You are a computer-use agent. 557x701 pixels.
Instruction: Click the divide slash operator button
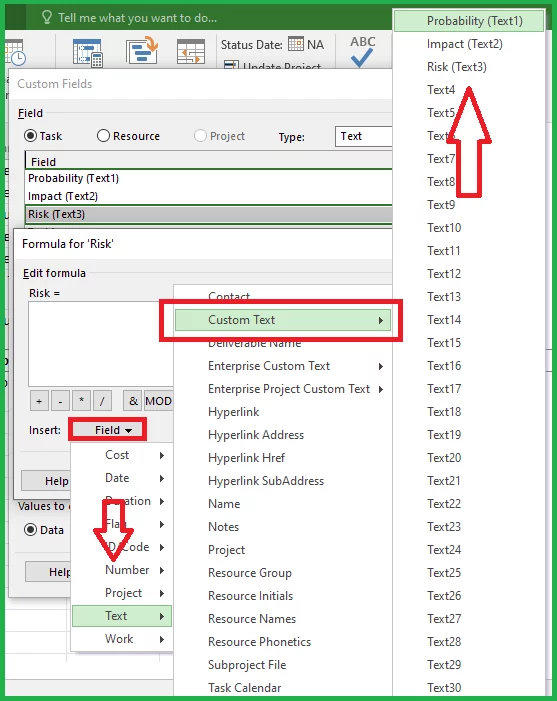click(x=102, y=401)
